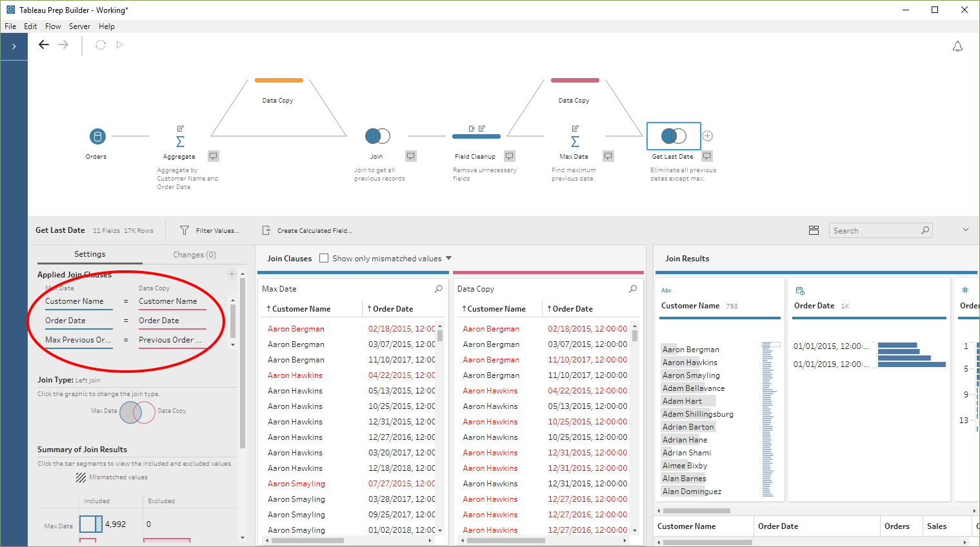Refresh the flow data with the circular arrow icon

[x=101, y=45]
